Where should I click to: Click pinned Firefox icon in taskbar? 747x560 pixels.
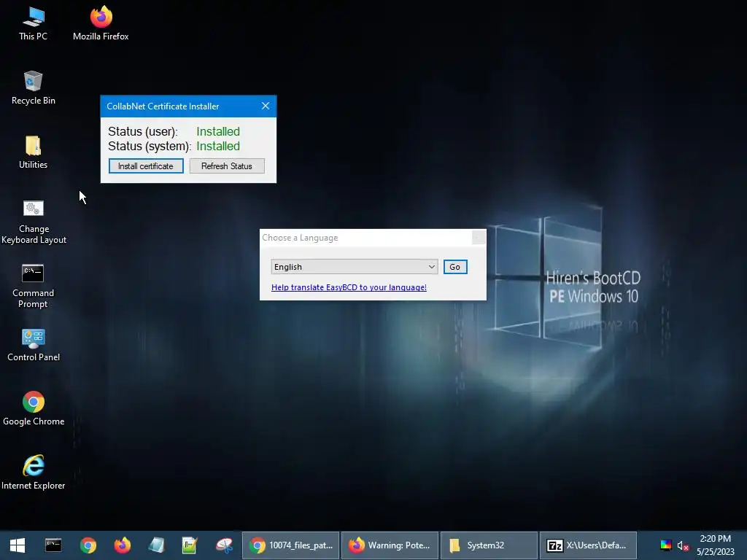(123, 545)
